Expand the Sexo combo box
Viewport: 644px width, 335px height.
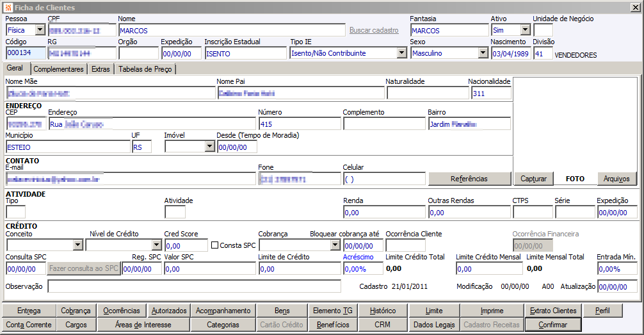[483, 53]
